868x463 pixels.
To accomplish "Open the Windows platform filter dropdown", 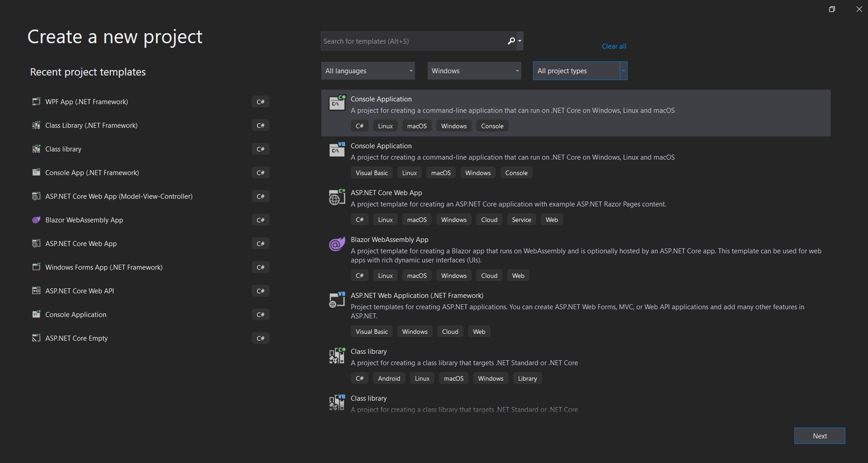I will [x=474, y=71].
